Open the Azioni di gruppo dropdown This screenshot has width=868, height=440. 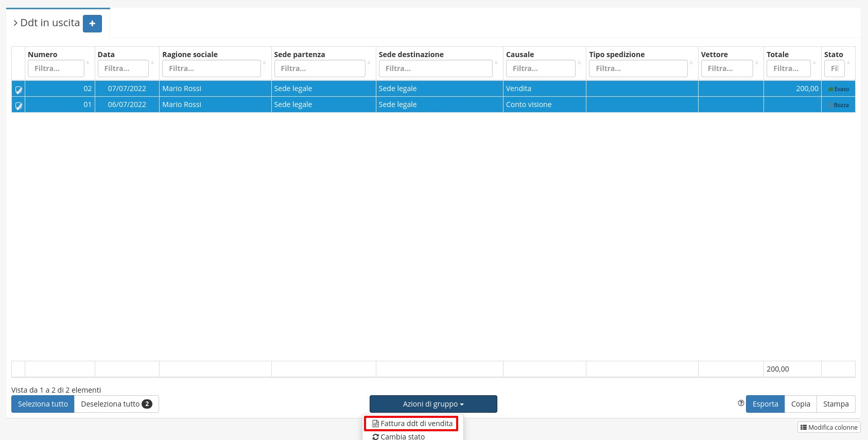click(x=433, y=404)
